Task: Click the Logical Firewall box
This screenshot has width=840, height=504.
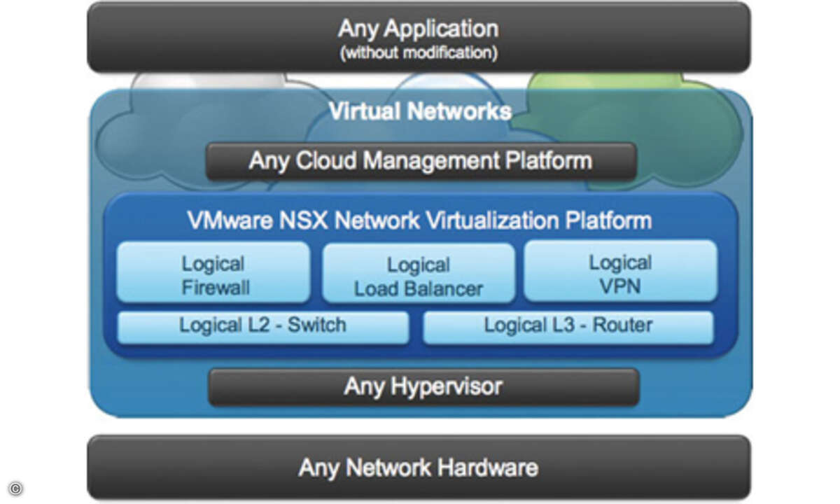Action: [213, 272]
